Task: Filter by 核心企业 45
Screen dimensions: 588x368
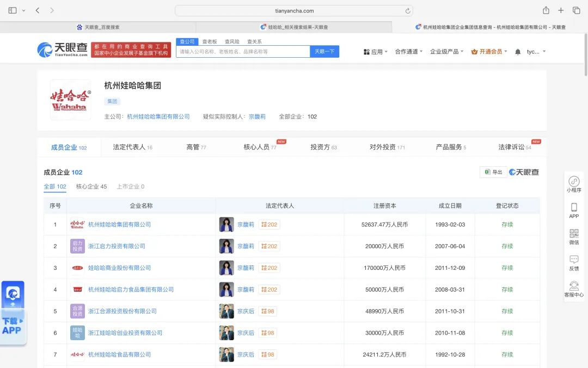Action: (x=91, y=186)
